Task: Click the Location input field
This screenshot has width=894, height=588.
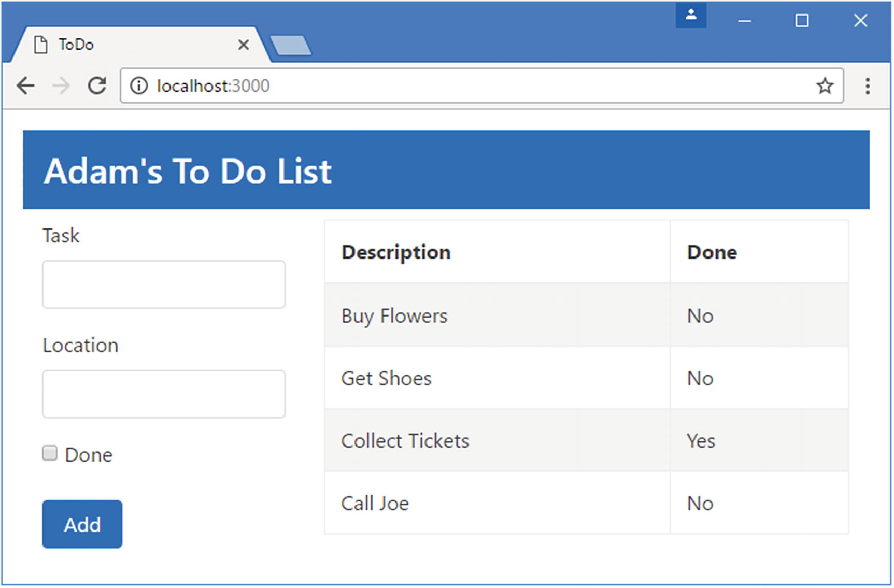Action: coord(164,394)
